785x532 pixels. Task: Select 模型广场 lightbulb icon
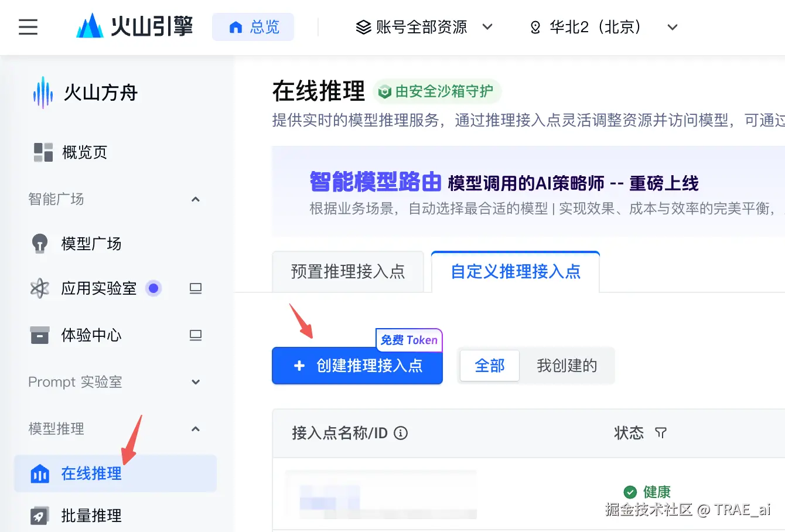tap(40, 243)
